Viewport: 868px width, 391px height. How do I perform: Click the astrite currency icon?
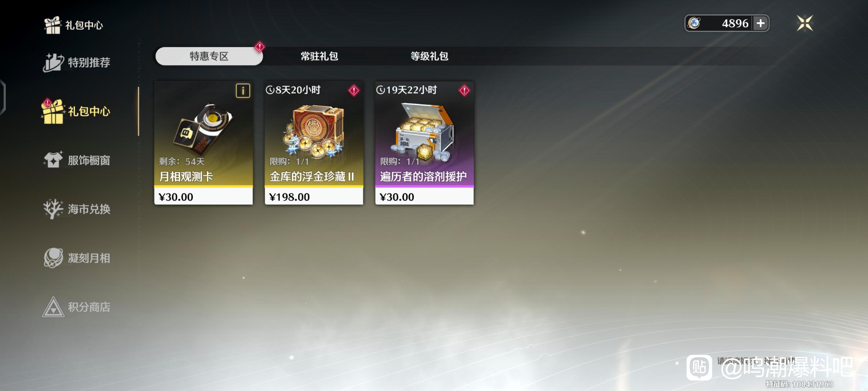(x=694, y=23)
